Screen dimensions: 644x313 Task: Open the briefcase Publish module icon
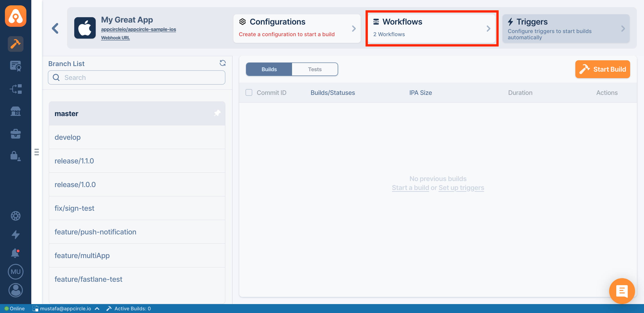[x=15, y=134]
